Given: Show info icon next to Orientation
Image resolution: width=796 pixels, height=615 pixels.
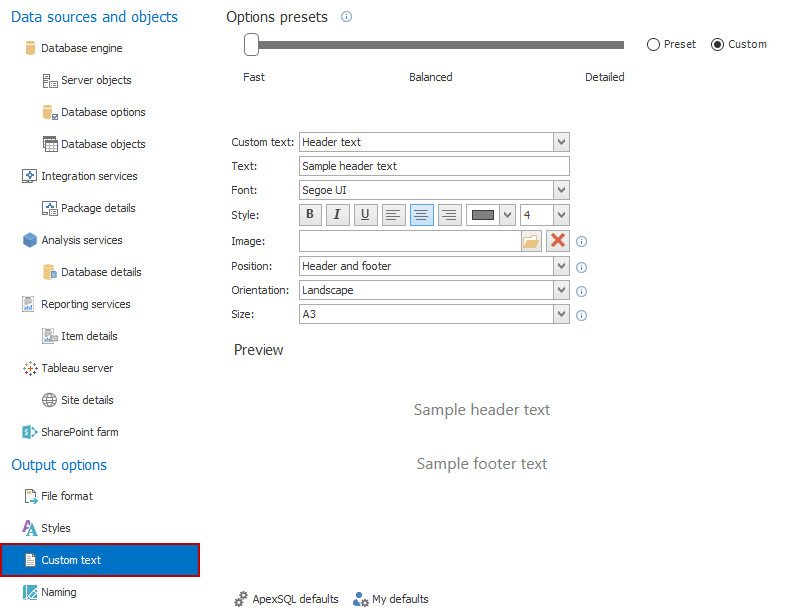Looking at the screenshot, I should click(582, 292).
